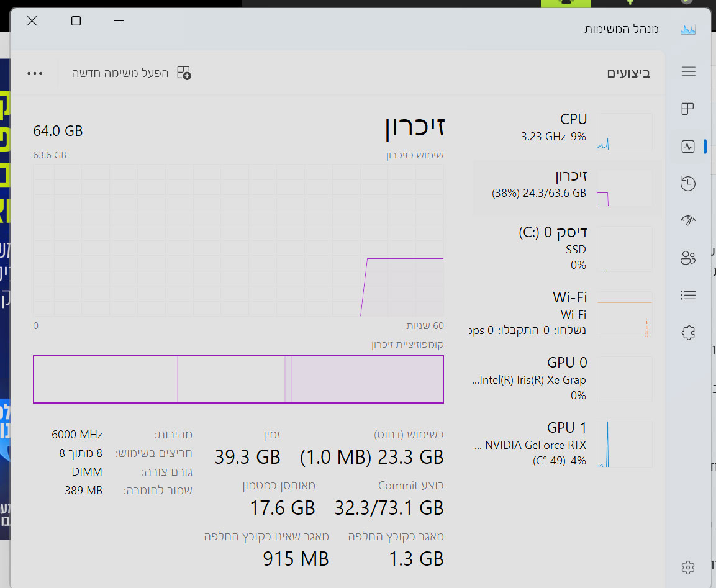Open the App history page icon
The image size is (716, 588).
[x=688, y=184]
